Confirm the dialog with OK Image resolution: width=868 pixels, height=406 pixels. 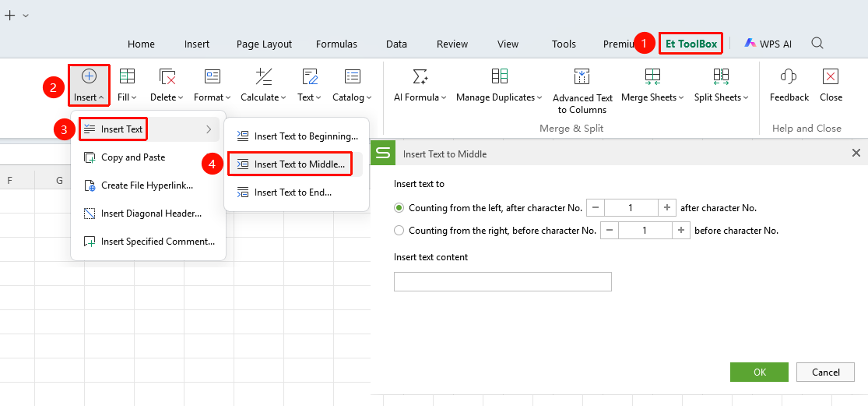(x=759, y=372)
